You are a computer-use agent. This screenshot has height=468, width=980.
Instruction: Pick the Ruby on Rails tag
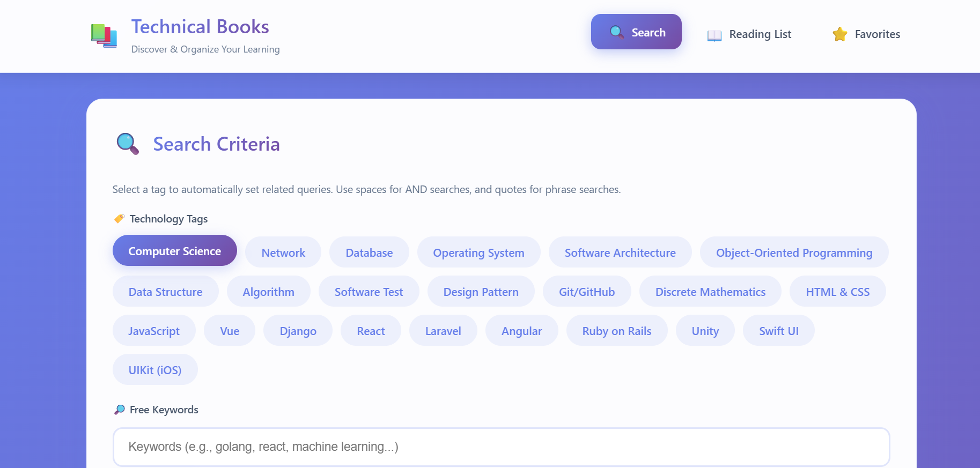click(x=617, y=330)
